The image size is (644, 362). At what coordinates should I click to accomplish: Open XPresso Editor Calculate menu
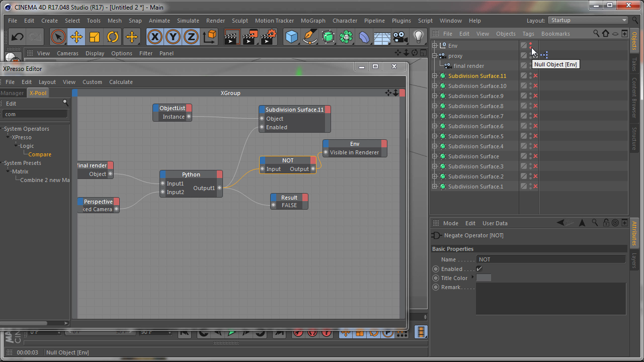point(121,82)
